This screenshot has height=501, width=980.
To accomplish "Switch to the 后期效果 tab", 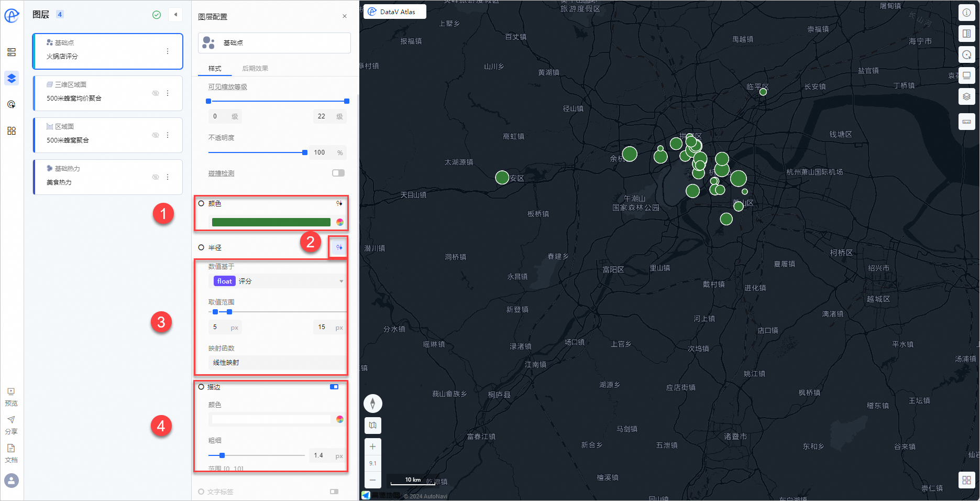I will point(255,69).
